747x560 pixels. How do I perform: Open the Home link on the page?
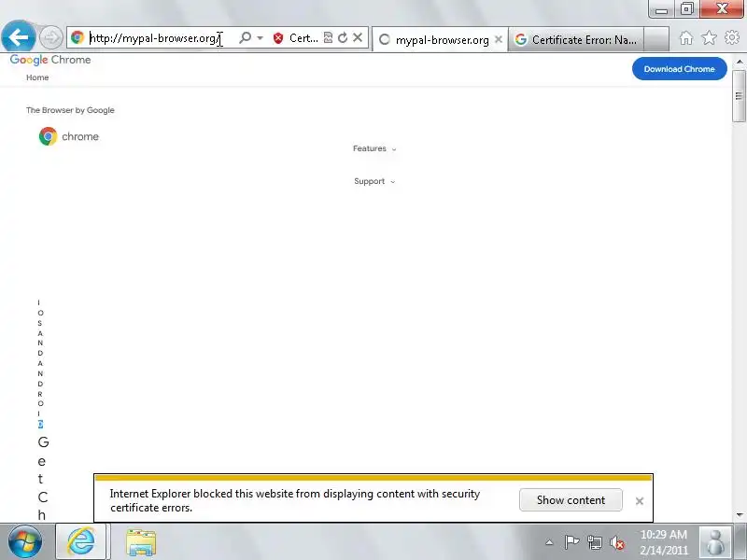point(37,77)
